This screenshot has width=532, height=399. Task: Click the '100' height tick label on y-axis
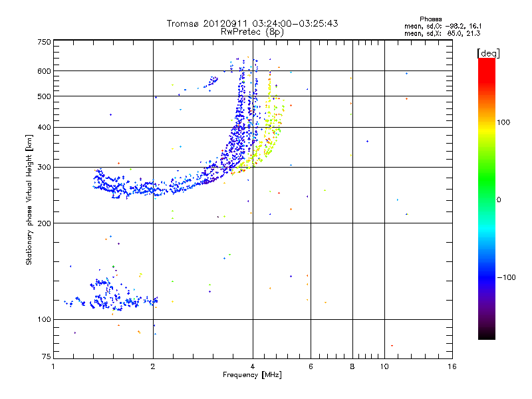(44, 320)
